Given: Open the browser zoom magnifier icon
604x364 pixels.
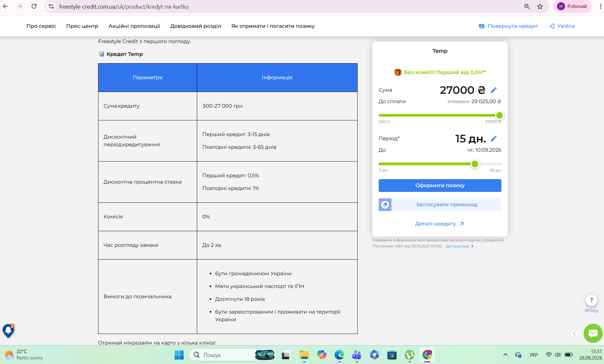Looking at the screenshot, I should [527, 6].
